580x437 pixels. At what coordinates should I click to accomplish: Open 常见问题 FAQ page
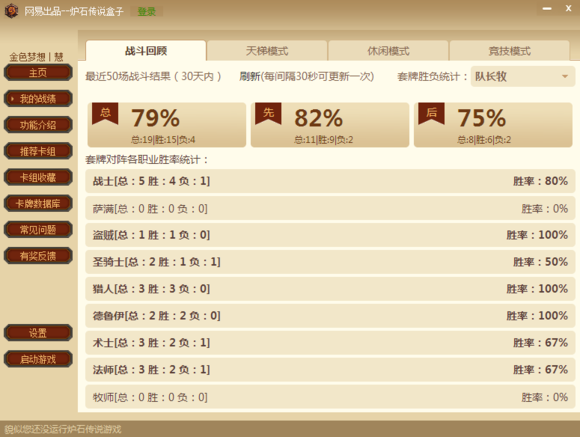[38, 230]
